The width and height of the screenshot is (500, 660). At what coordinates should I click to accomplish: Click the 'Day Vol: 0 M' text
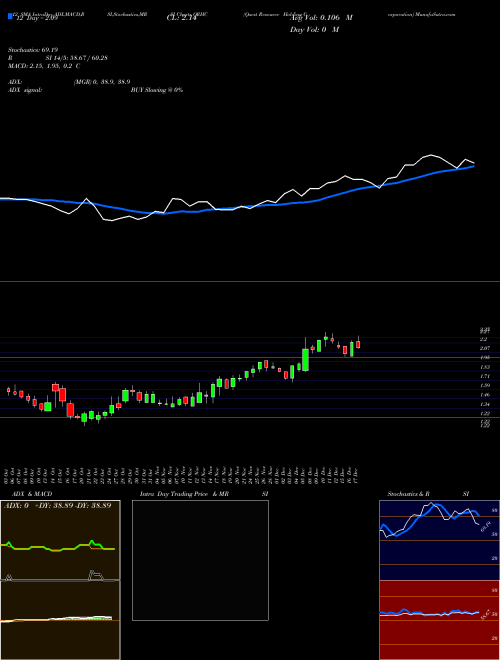314,30
